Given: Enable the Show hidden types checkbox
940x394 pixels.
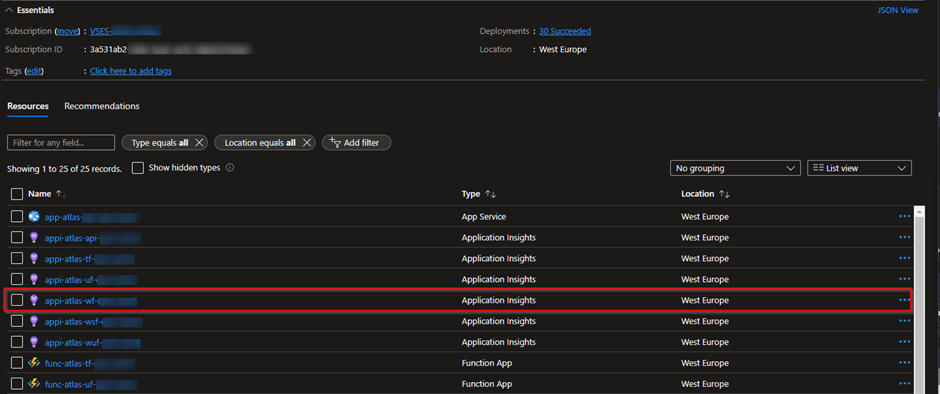Looking at the screenshot, I should [x=138, y=168].
